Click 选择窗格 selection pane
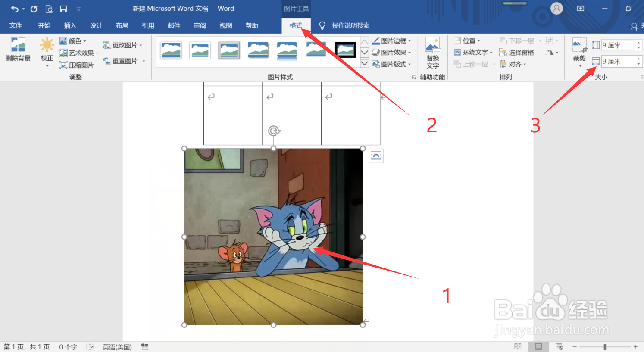Viewport: 644px width, 352px height. [516, 52]
